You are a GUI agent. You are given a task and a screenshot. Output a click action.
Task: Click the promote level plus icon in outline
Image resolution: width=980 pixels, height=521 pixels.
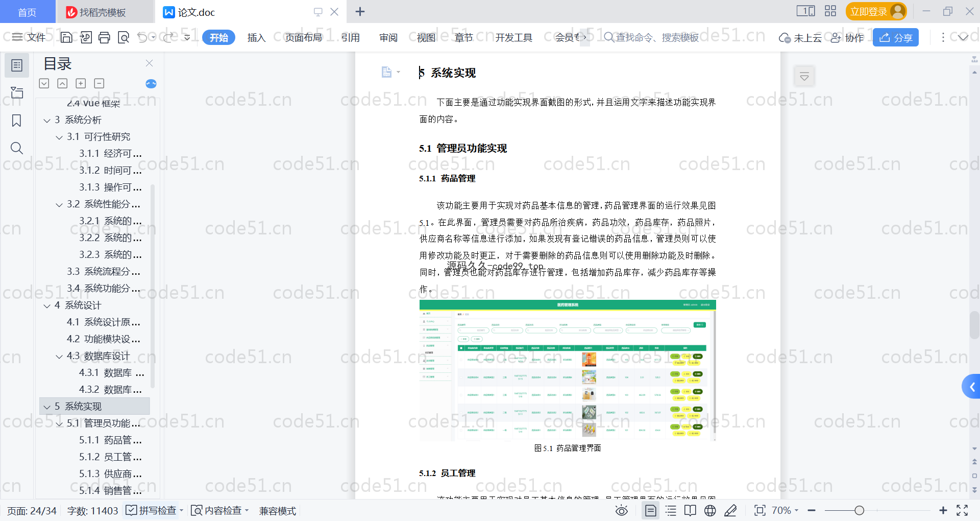click(x=81, y=83)
